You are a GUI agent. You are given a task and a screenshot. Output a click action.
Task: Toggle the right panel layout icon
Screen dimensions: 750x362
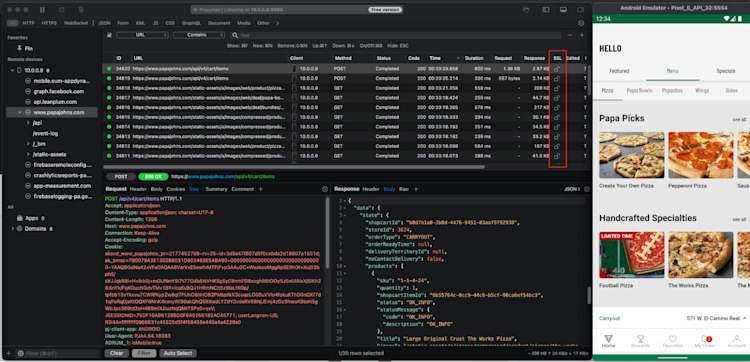(x=580, y=10)
